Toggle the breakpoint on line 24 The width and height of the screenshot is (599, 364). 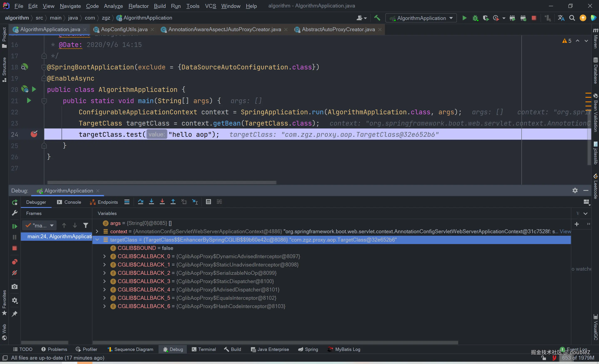[34, 134]
